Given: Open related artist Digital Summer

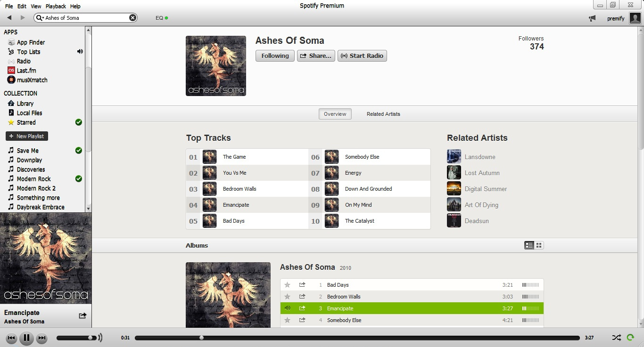Looking at the screenshot, I should (x=486, y=189).
